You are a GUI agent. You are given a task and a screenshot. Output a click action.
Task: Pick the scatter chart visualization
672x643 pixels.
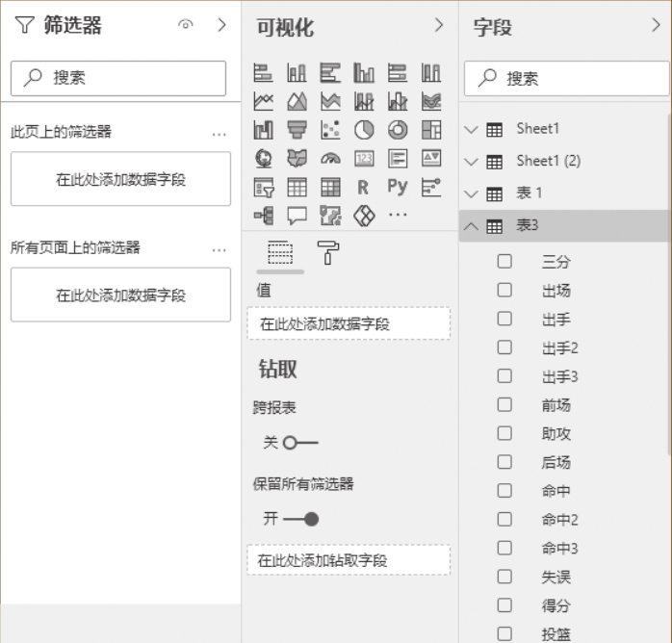tap(330, 130)
